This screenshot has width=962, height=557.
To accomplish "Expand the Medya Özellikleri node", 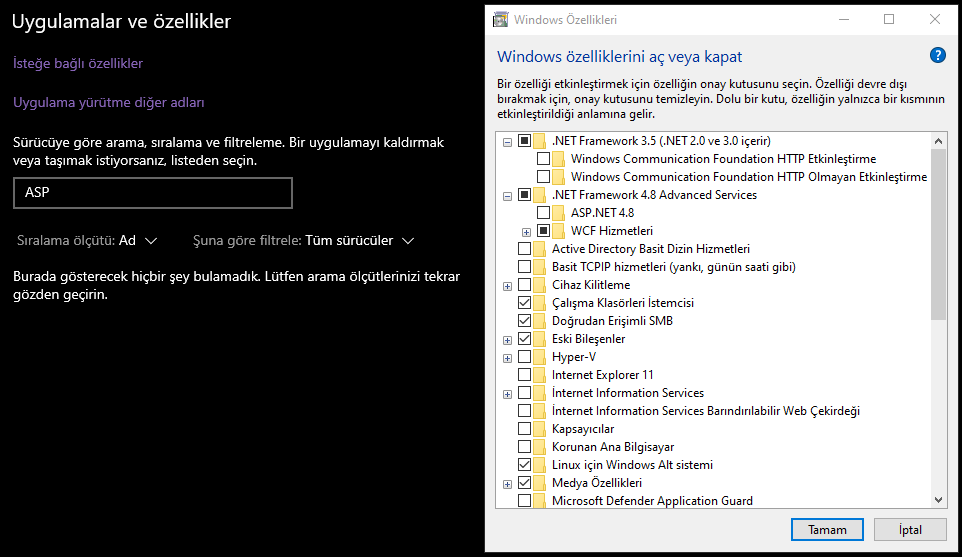I will click(507, 485).
